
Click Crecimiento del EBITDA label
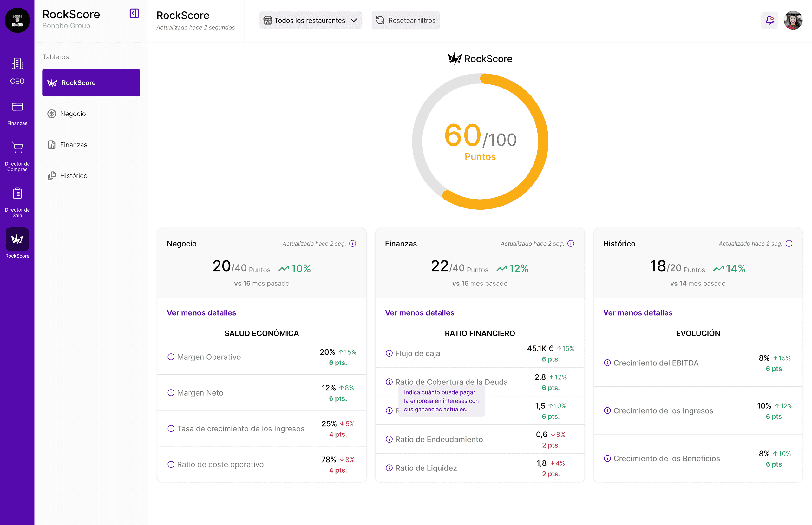point(656,363)
